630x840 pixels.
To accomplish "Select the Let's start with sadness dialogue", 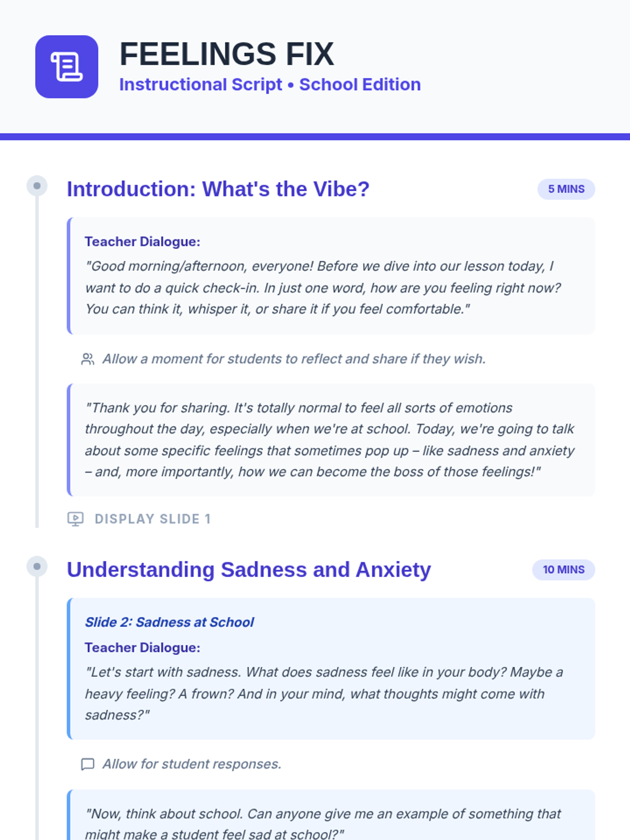I will point(324,694).
